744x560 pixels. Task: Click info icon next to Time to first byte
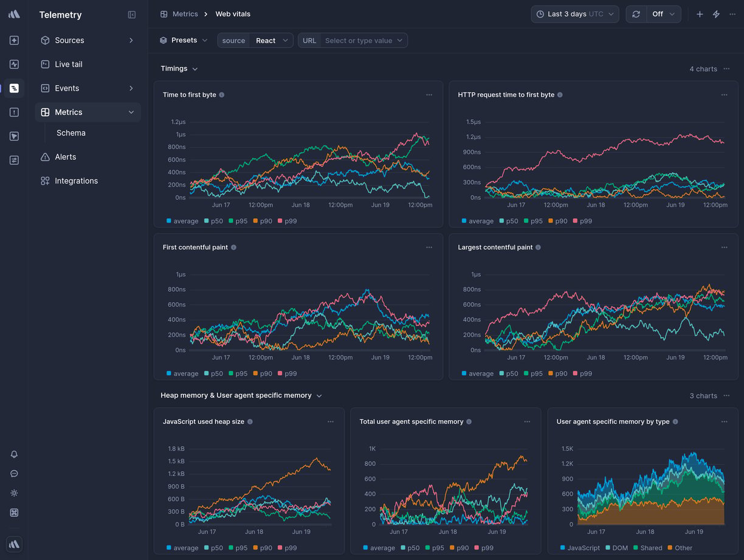222,95
